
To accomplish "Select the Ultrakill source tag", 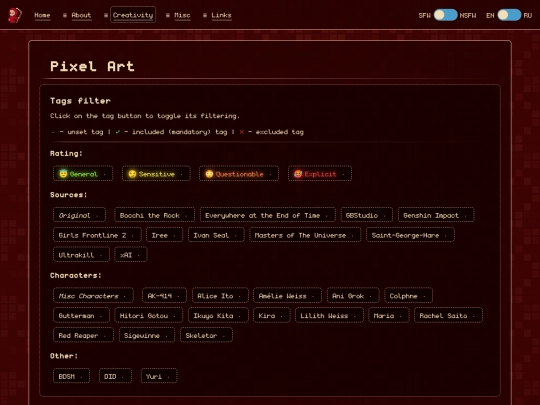I will click(x=81, y=255).
